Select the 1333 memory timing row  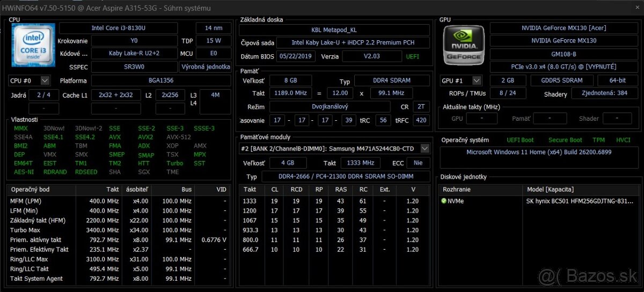pyautogui.click(x=334, y=201)
